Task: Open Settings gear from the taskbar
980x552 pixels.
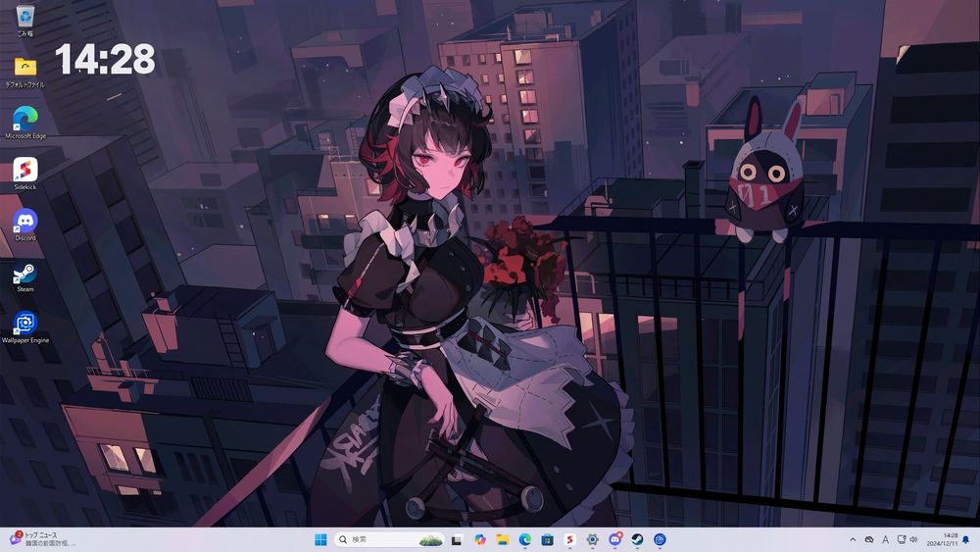Action: click(593, 539)
